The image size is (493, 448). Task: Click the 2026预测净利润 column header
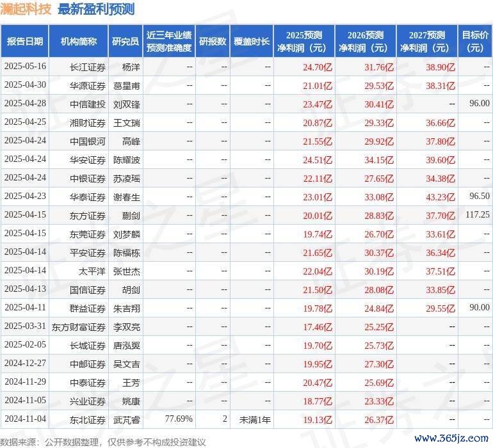[x=366, y=41]
